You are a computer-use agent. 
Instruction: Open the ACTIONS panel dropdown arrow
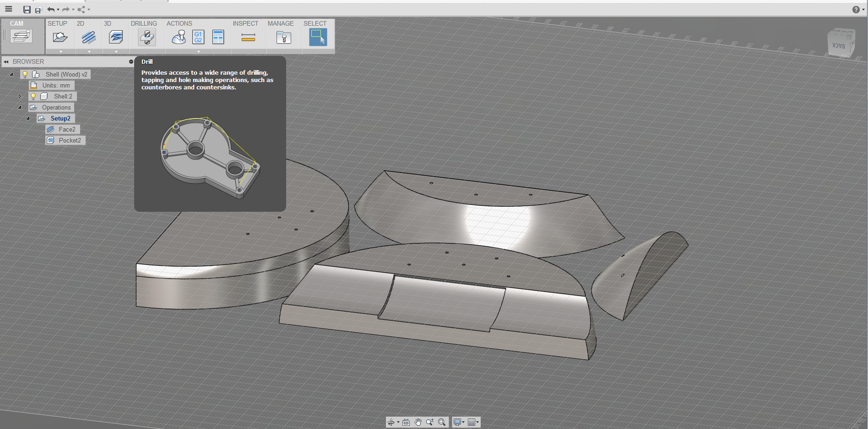click(198, 52)
